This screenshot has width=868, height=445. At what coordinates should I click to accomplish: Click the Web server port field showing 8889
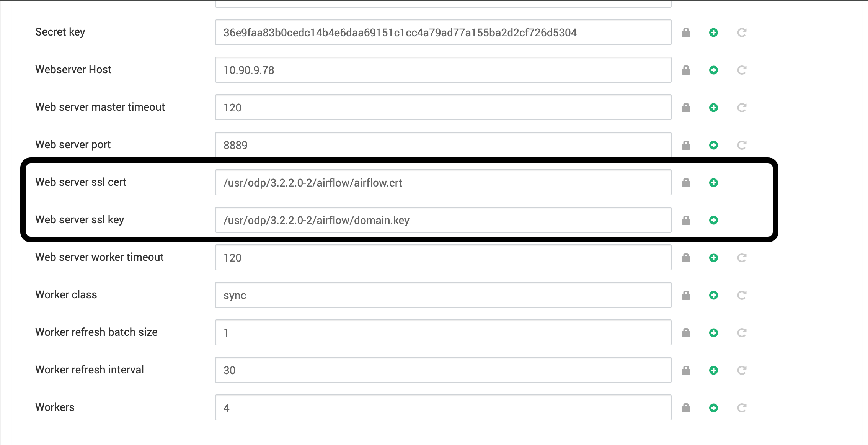click(x=443, y=145)
